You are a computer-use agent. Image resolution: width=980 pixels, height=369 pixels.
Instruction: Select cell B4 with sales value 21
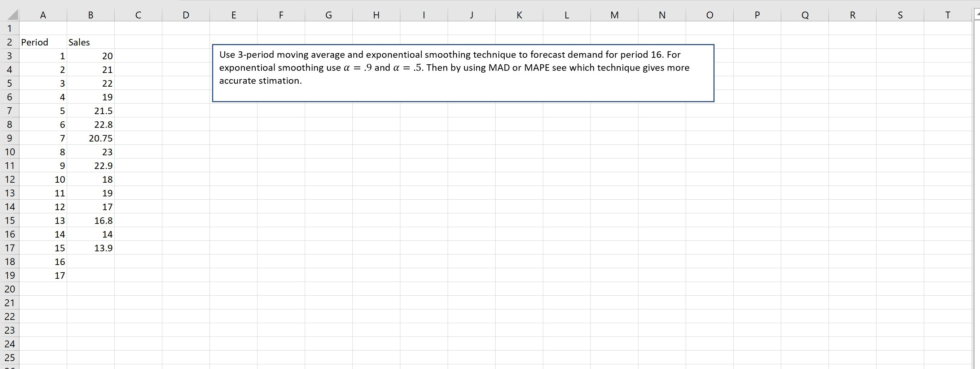click(x=91, y=69)
